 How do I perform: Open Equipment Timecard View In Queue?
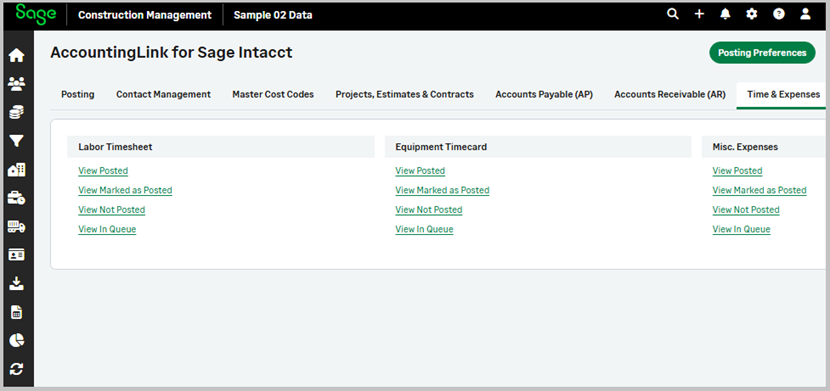425,230
